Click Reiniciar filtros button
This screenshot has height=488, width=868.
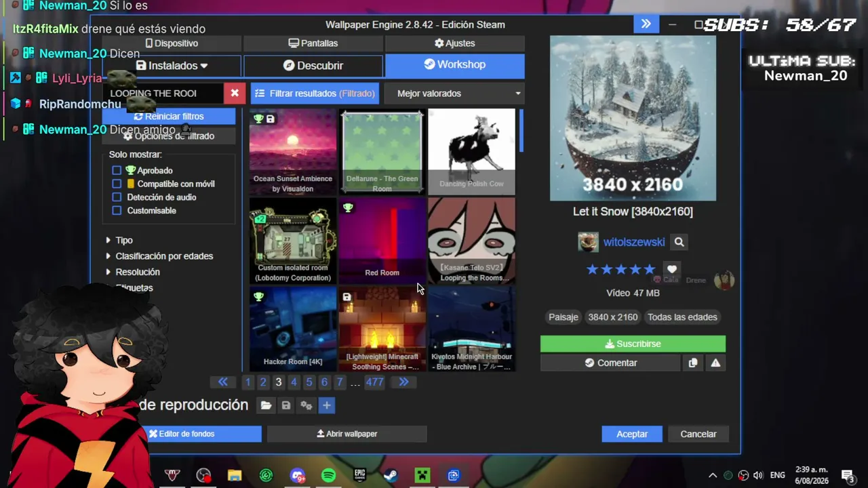click(x=169, y=117)
